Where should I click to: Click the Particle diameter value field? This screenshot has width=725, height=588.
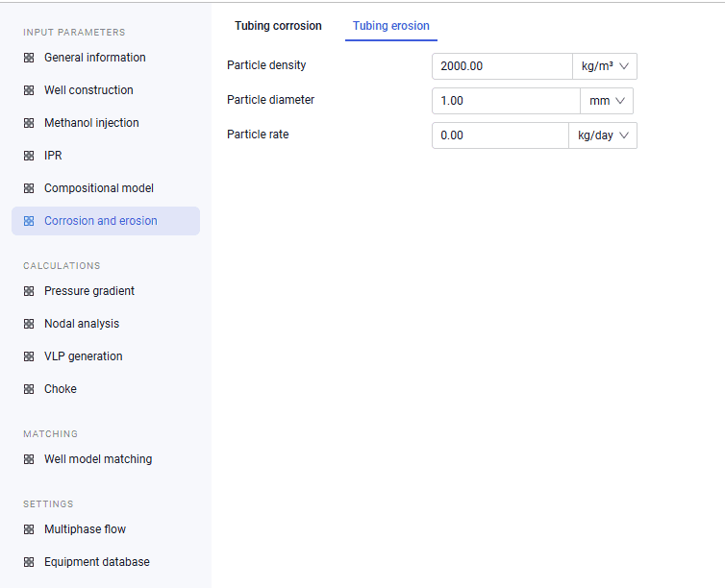tap(506, 101)
